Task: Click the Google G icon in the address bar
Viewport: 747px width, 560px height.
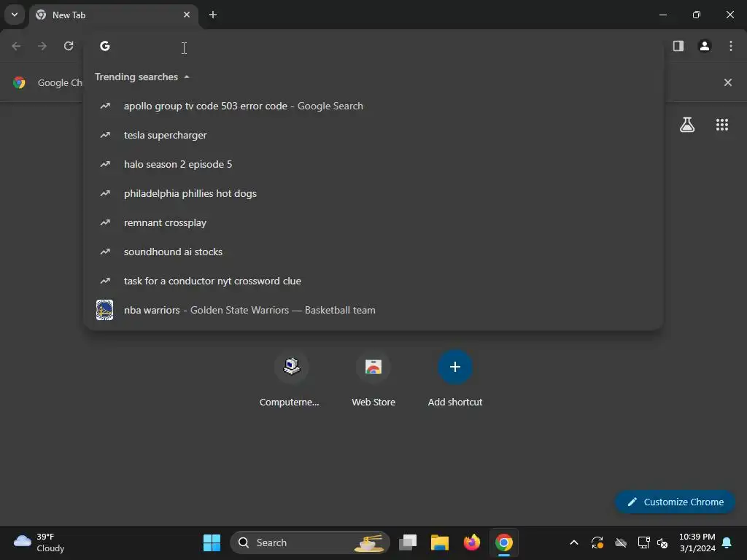Action: 105,46
